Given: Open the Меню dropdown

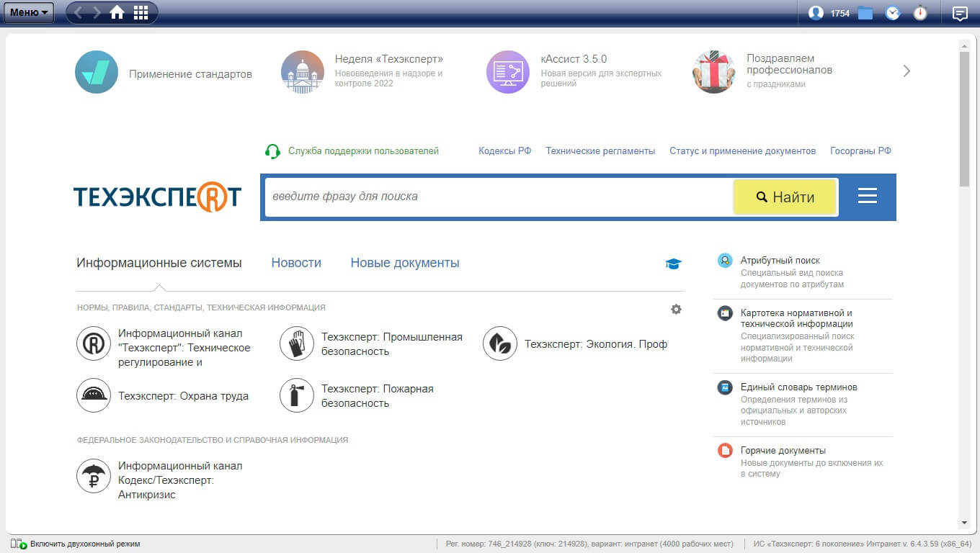Looking at the screenshot, I should tap(28, 12).
